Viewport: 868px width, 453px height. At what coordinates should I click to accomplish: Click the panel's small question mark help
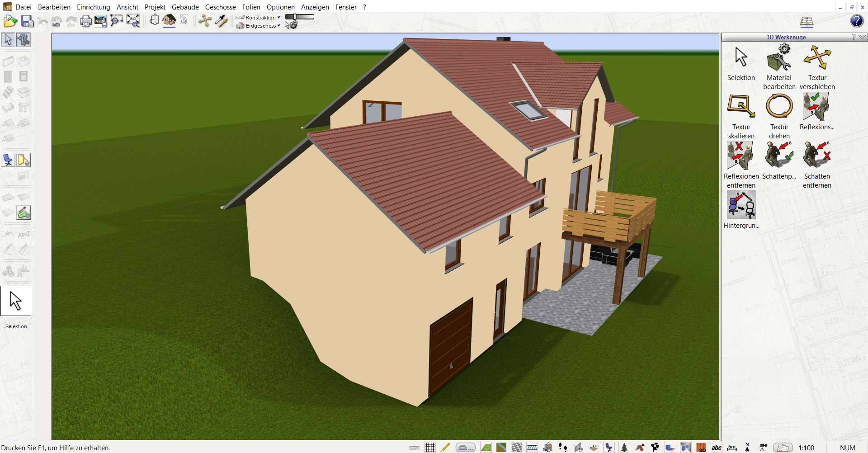(853, 37)
